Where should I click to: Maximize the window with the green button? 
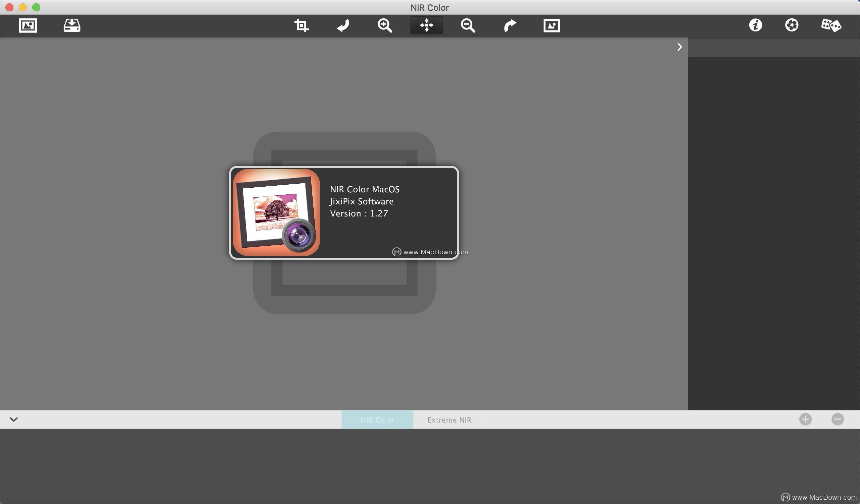pos(36,7)
